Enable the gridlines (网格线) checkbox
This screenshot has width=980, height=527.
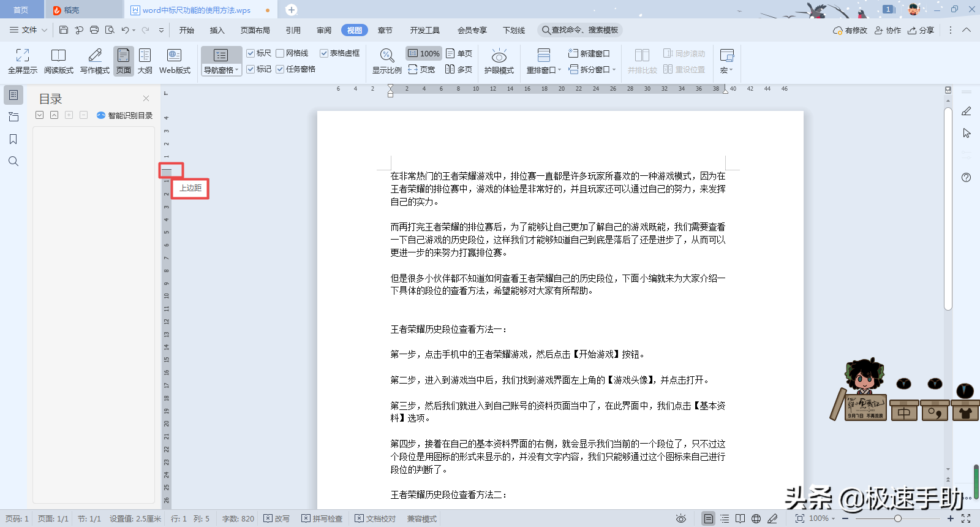pyautogui.click(x=280, y=53)
